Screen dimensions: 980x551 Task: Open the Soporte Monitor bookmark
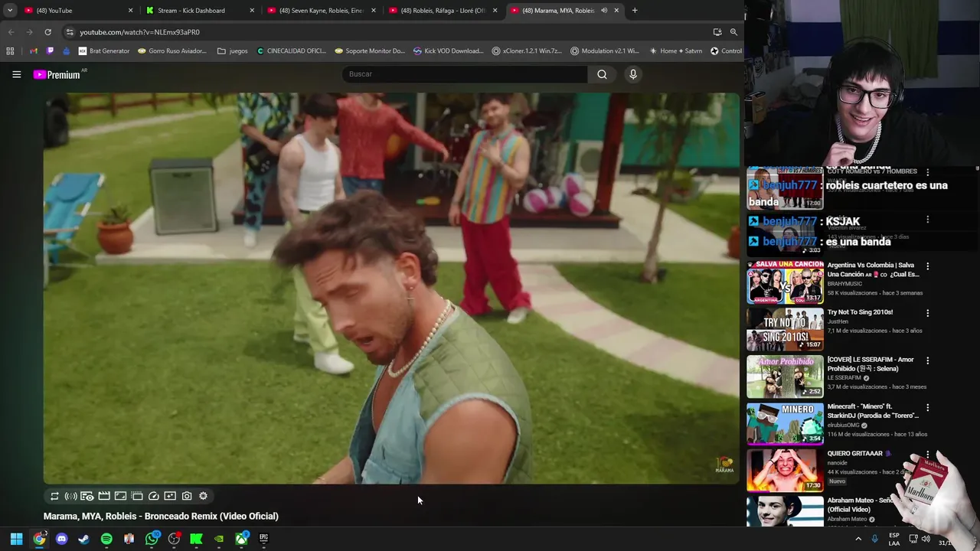371,51
